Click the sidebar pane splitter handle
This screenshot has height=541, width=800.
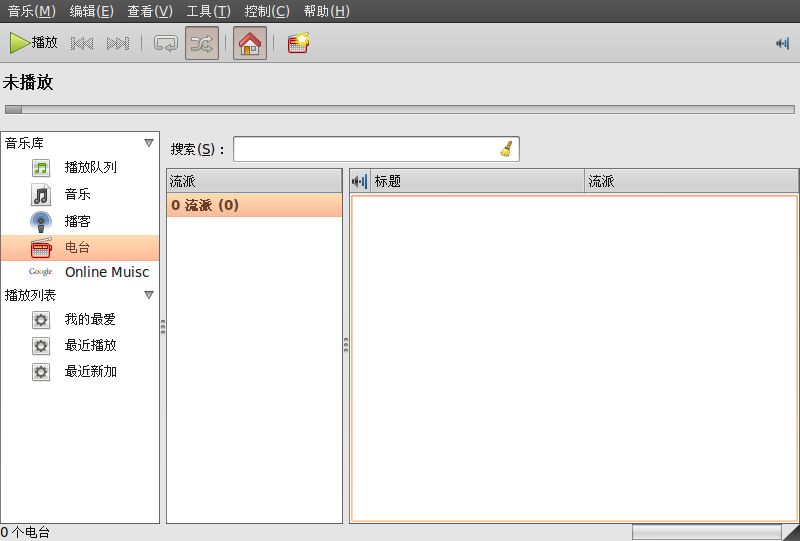coord(163,327)
